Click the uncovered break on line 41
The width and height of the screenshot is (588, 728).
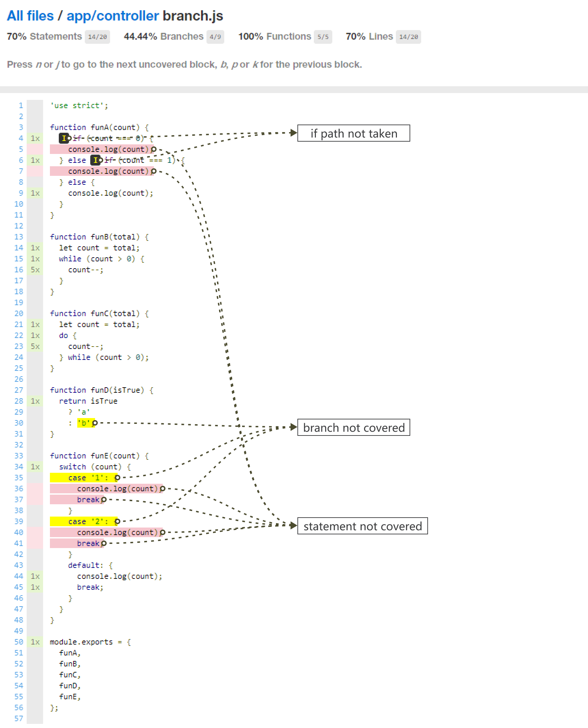pyautogui.click(x=77, y=543)
